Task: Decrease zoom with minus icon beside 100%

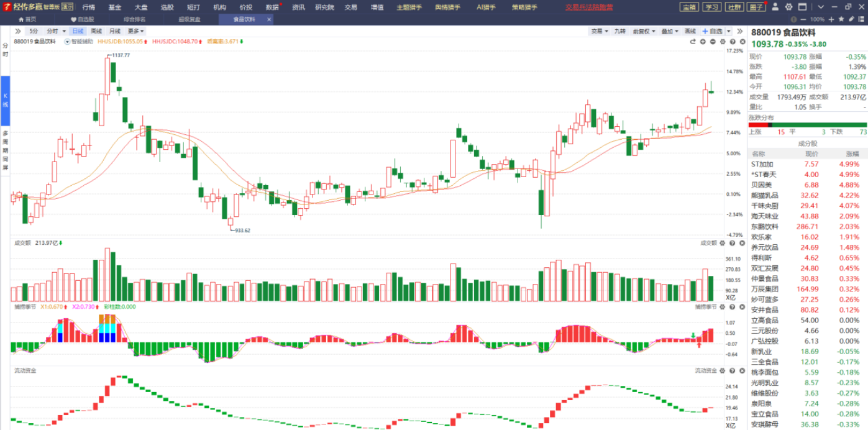Action: tap(804, 19)
